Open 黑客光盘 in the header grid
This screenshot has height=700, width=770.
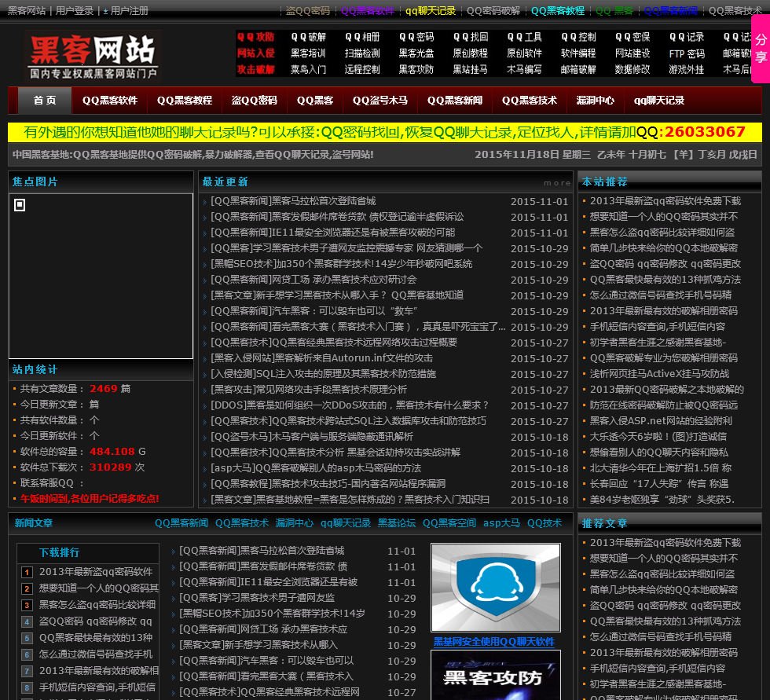pyautogui.click(x=416, y=53)
